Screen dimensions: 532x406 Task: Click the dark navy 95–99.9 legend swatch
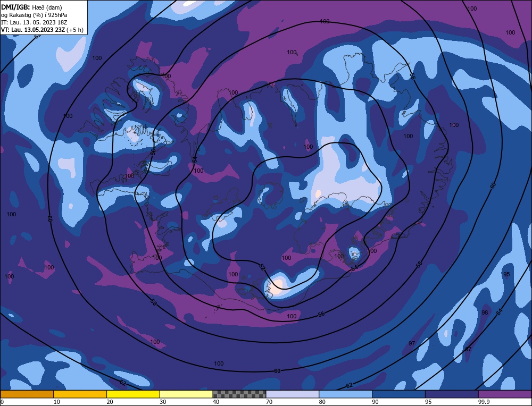click(452, 394)
